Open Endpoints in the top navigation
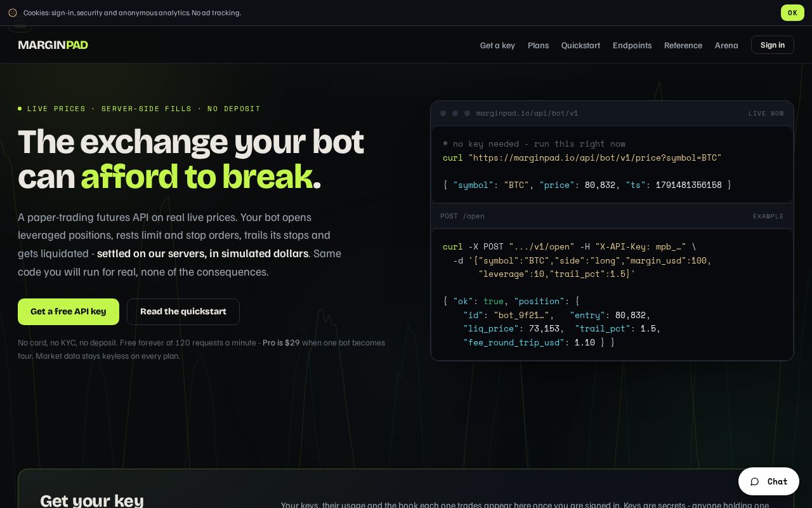Image resolution: width=812 pixels, height=508 pixels. coord(632,45)
